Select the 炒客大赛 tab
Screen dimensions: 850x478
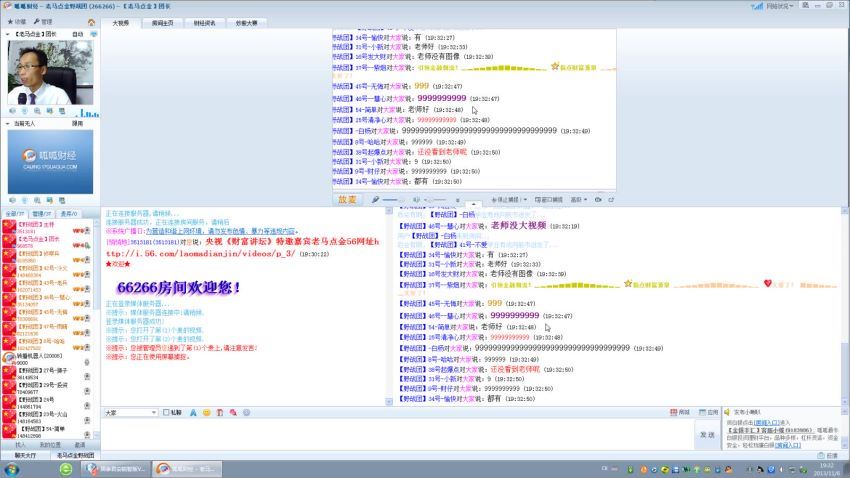click(x=246, y=22)
